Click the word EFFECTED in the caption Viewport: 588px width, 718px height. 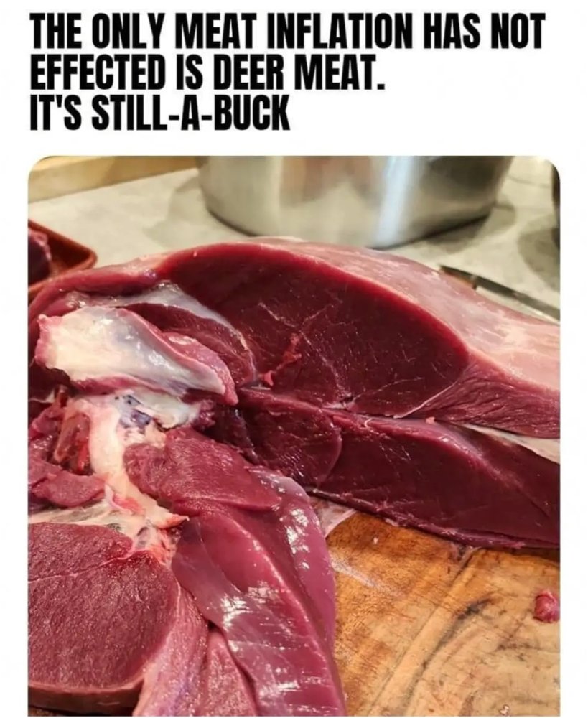pos(97,72)
